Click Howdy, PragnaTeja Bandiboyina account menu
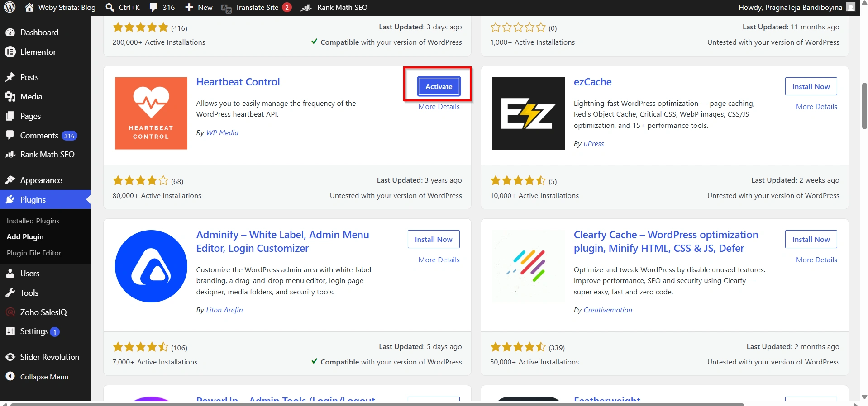This screenshot has width=868, height=406. click(796, 7)
